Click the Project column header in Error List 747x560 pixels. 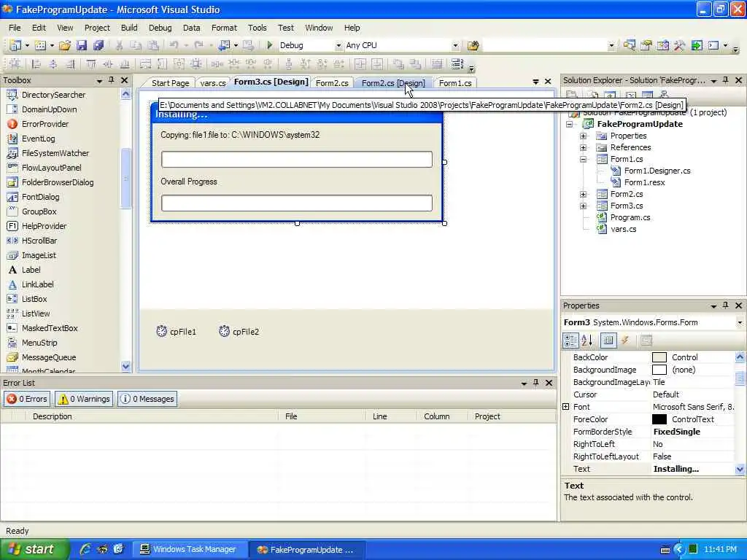pyautogui.click(x=512, y=416)
